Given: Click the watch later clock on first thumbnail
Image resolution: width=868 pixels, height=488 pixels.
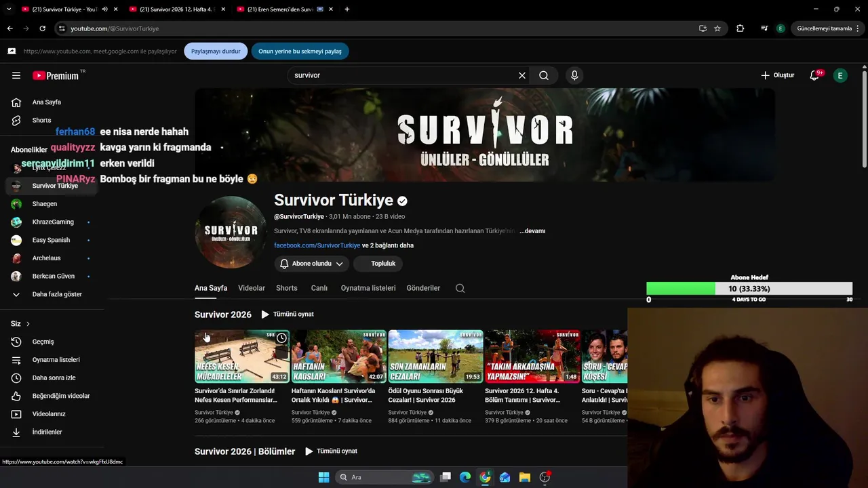Looking at the screenshot, I should [281, 338].
